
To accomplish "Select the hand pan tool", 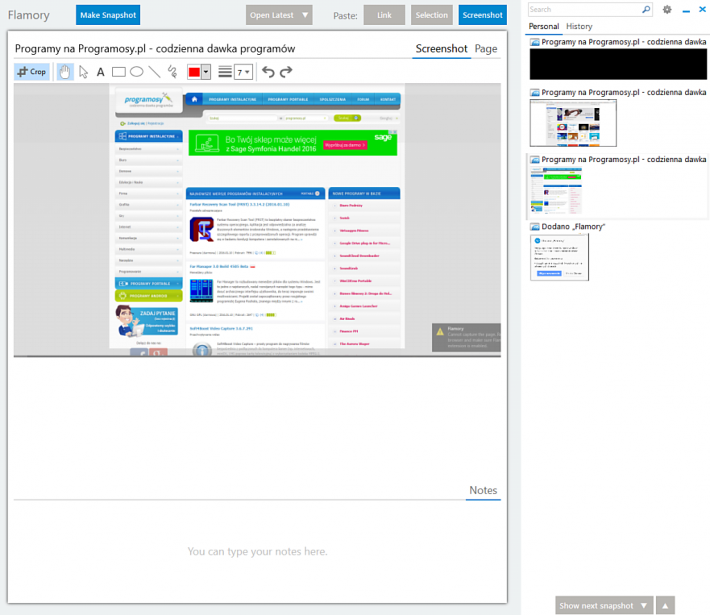I will (x=65, y=72).
